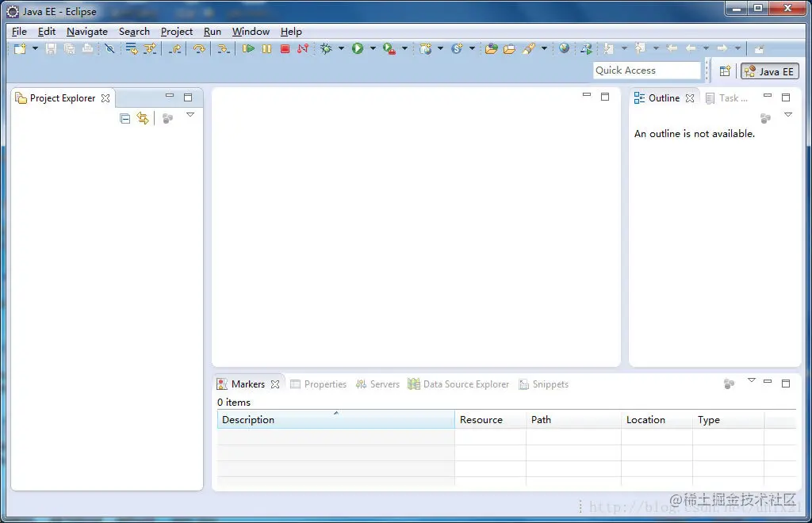812x523 pixels.
Task: Click the External Tools run icon
Action: coord(389,48)
